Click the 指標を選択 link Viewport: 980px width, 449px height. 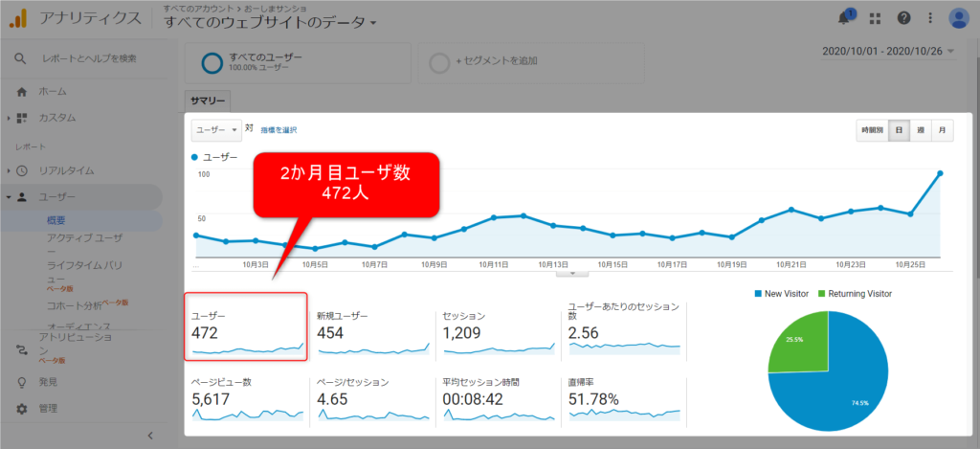(278, 129)
